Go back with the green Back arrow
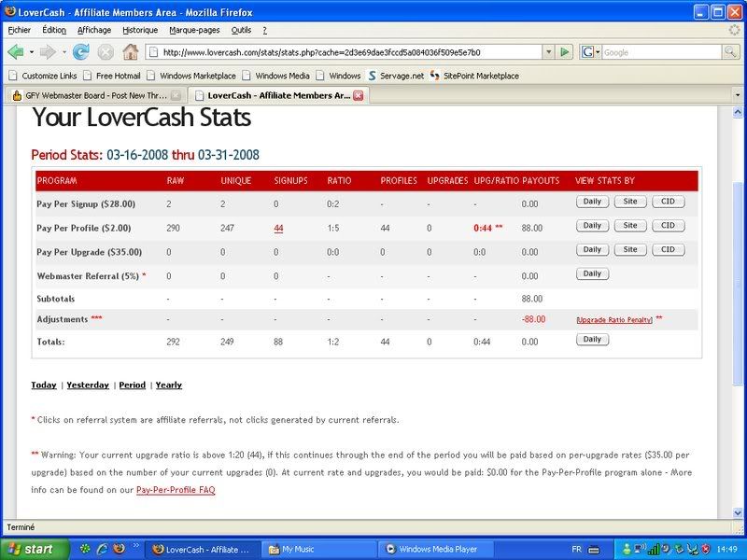The image size is (747, 560). click(x=16, y=52)
